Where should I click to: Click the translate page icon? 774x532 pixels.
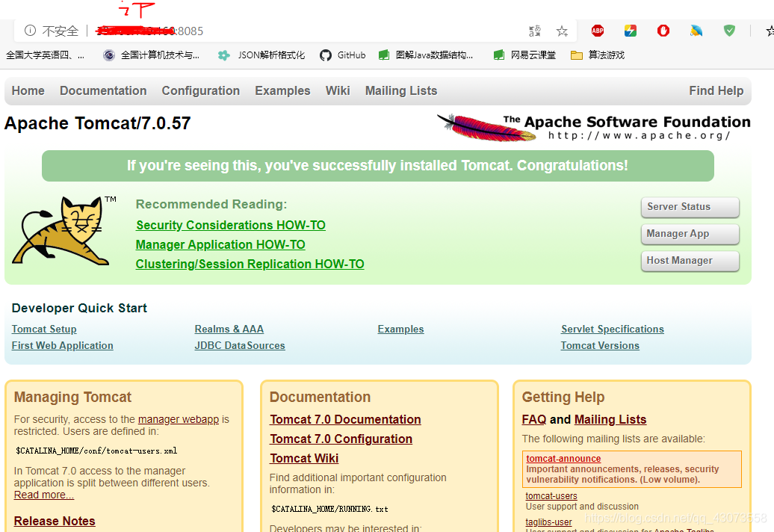coord(535,31)
